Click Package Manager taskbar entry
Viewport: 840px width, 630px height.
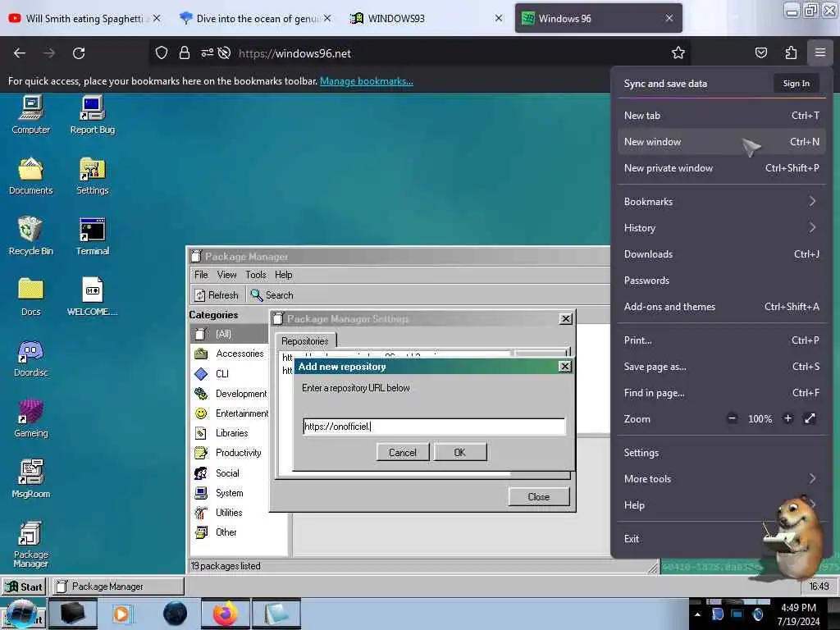[118, 587]
